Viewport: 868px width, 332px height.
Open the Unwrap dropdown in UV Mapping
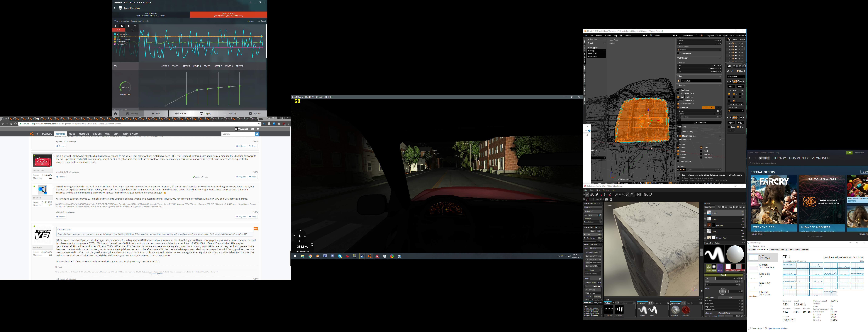click(596, 51)
